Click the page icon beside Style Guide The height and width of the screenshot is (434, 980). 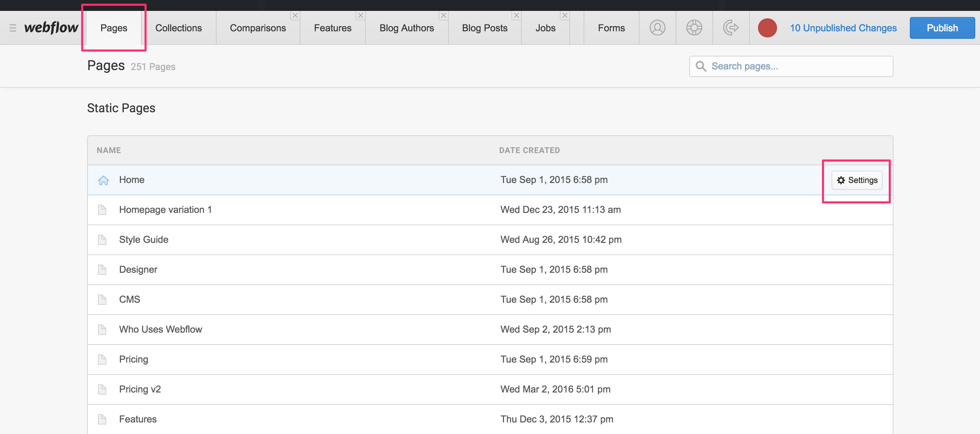(102, 240)
